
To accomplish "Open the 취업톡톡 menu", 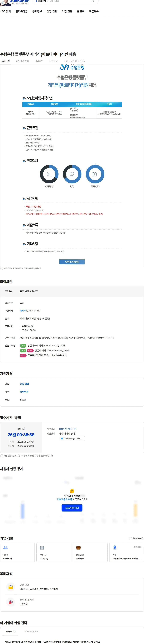I will pos(94,12).
